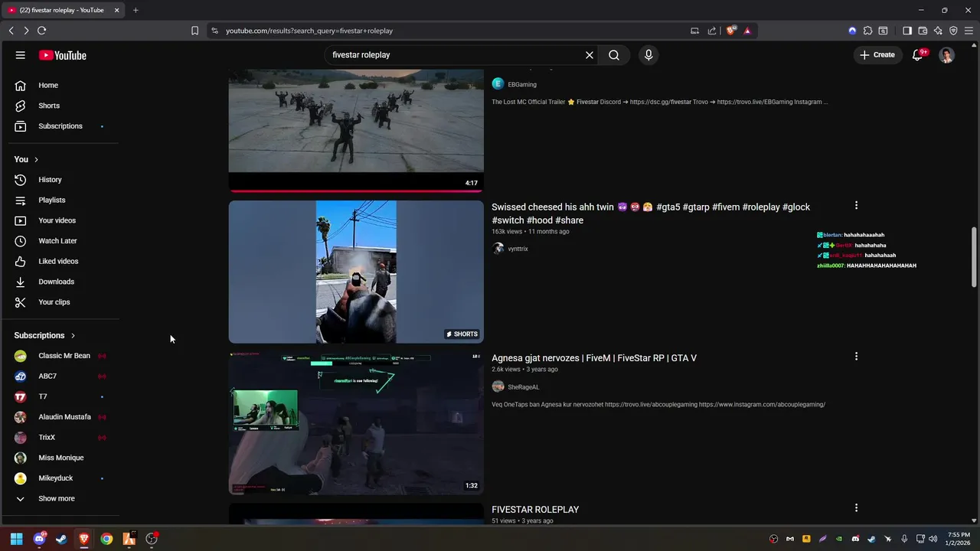
Task: Open the Agnesa gjat nervozes video title
Action: (x=594, y=358)
